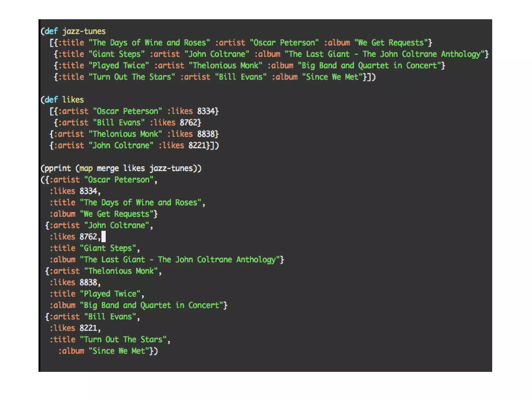Click the number 8838 in the likes def

pos(206,134)
